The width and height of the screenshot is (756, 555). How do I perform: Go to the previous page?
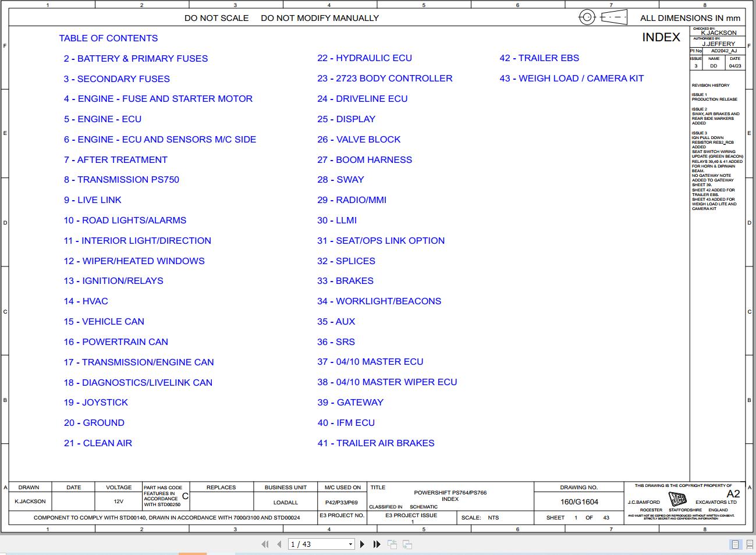pos(279,544)
